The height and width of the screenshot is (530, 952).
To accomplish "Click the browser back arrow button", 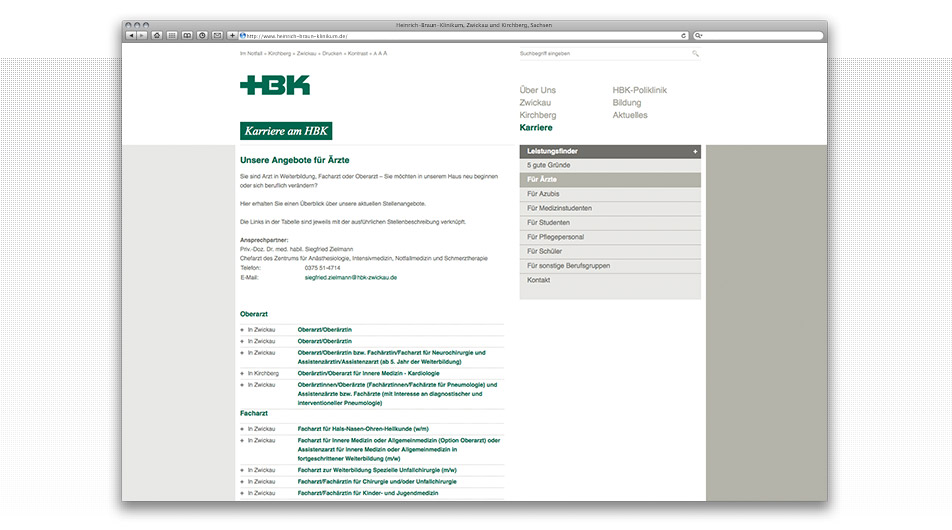I will pos(131,35).
